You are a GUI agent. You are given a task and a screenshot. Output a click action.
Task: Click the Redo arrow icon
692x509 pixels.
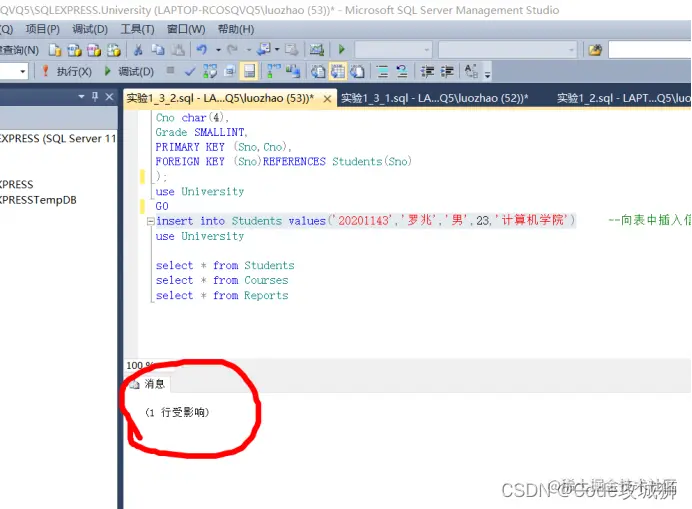point(232,49)
